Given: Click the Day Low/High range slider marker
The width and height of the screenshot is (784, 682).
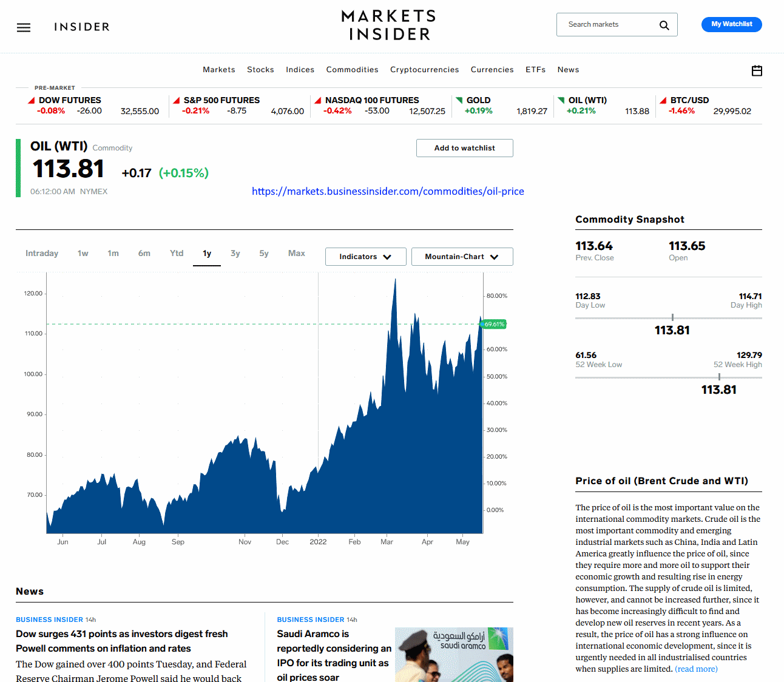Looking at the screenshot, I should (672, 317).
